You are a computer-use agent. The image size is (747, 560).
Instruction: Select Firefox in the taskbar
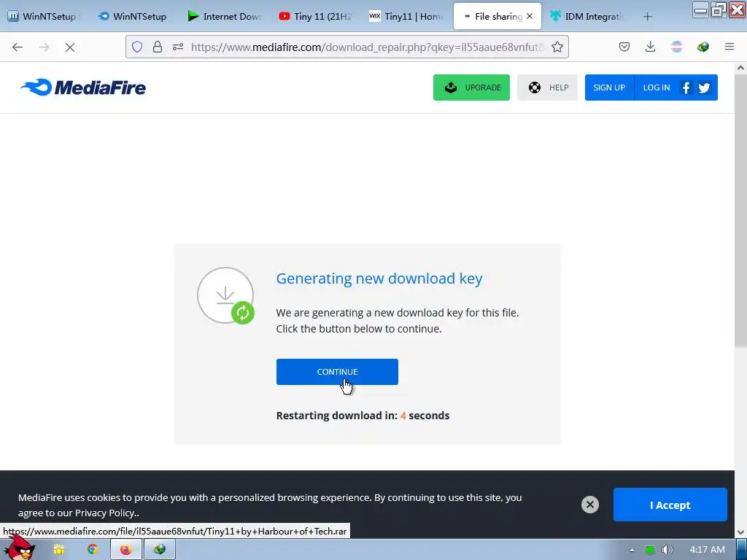click(x=125, y=550)
